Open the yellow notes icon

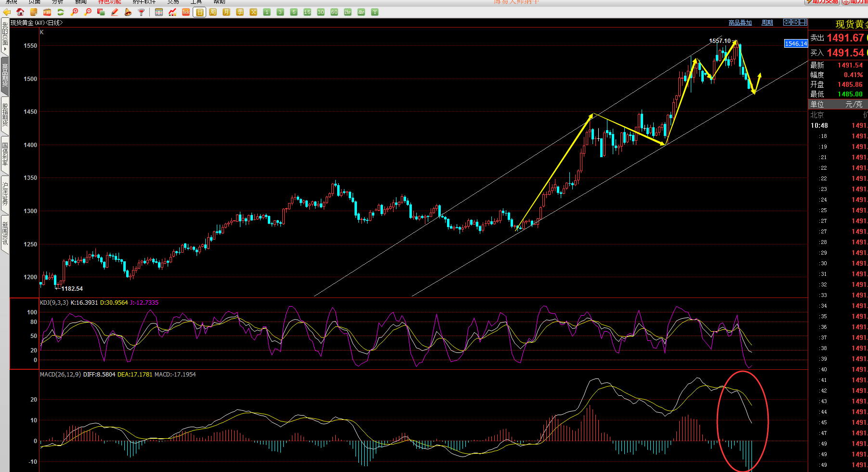point(34,12)
